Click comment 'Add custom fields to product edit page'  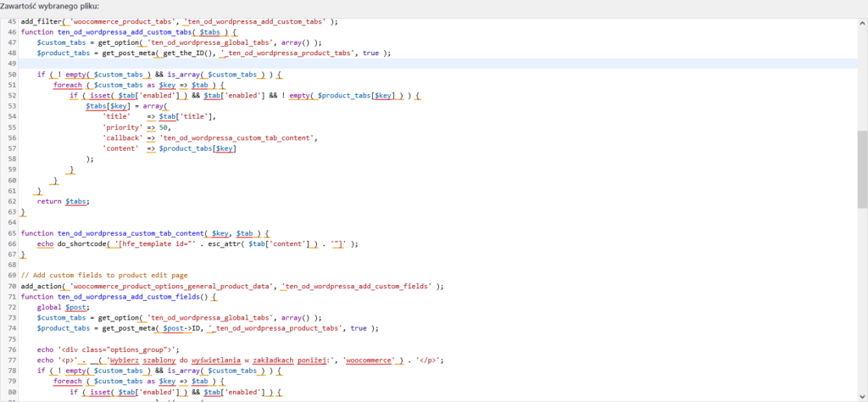coord(104,275)
